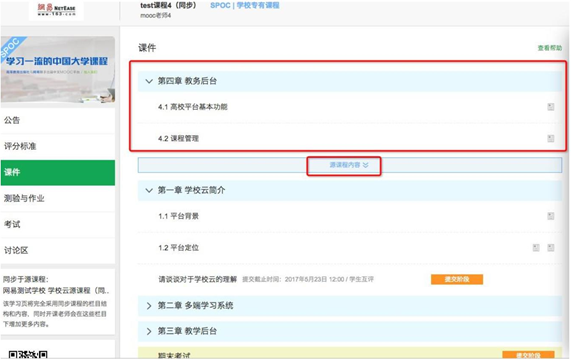
Task: Open lesson 1.2 平台定位
Action: pos(178,248)
